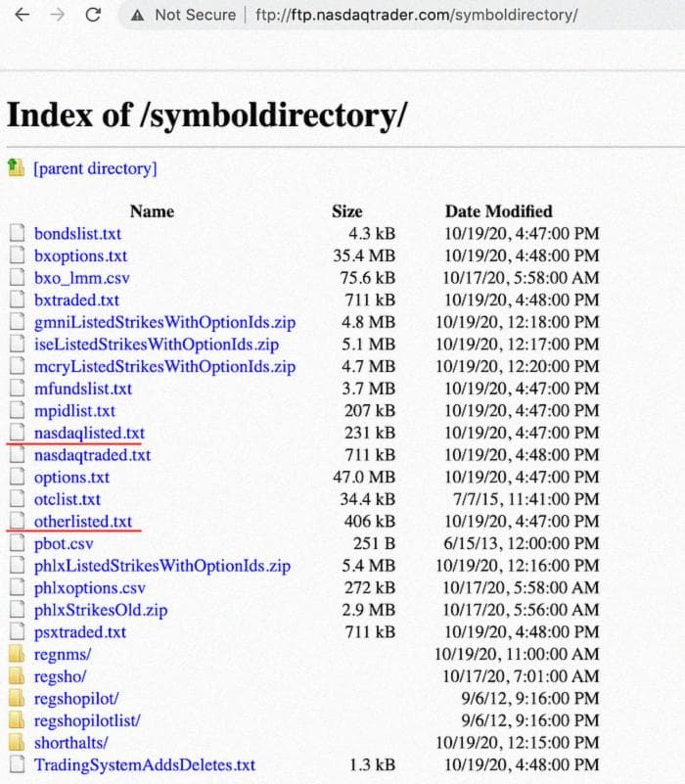
Task: Click the Not Secure warning icon
Action: (x=138, y=16)
